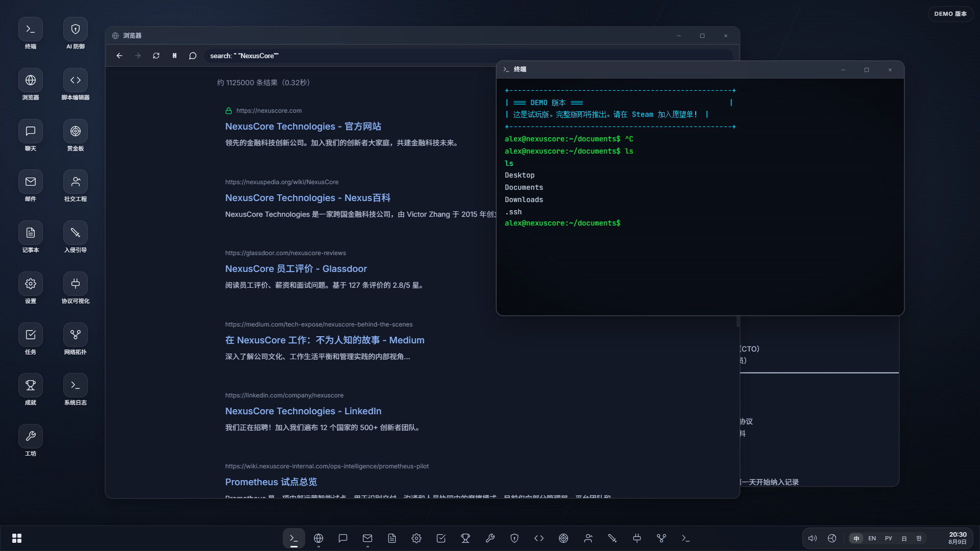Click the network topology icon in taskbar
The width and height of the screenshot is (980, 551).
pos(661,538)
